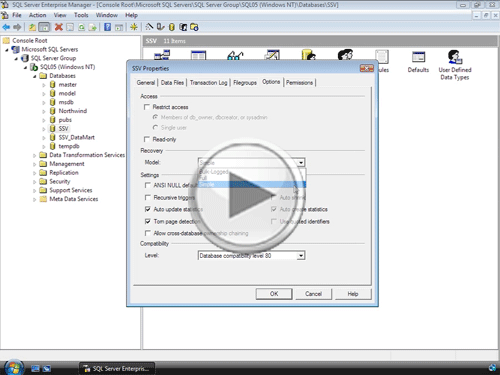This screenshot has width=500, height=375.
Task: Run a wizard with the wand icon
Action: click(150, 27)
